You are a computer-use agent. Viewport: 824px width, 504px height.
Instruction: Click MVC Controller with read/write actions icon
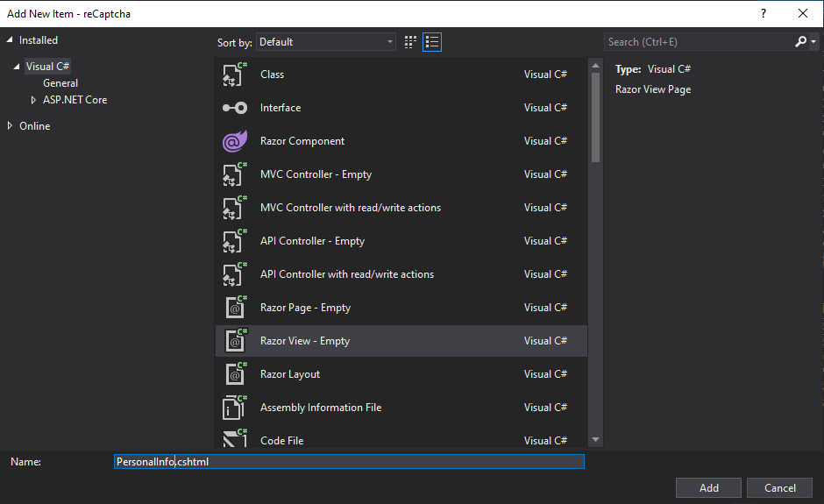pos(234,208)
